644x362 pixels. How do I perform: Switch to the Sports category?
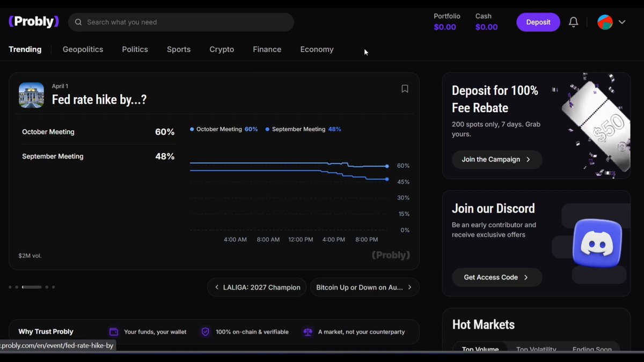point(179,49)
